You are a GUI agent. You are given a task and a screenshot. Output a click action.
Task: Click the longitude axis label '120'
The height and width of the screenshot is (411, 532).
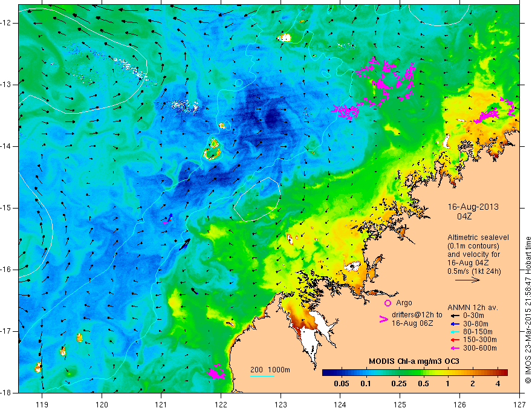(x=102, y=404)
